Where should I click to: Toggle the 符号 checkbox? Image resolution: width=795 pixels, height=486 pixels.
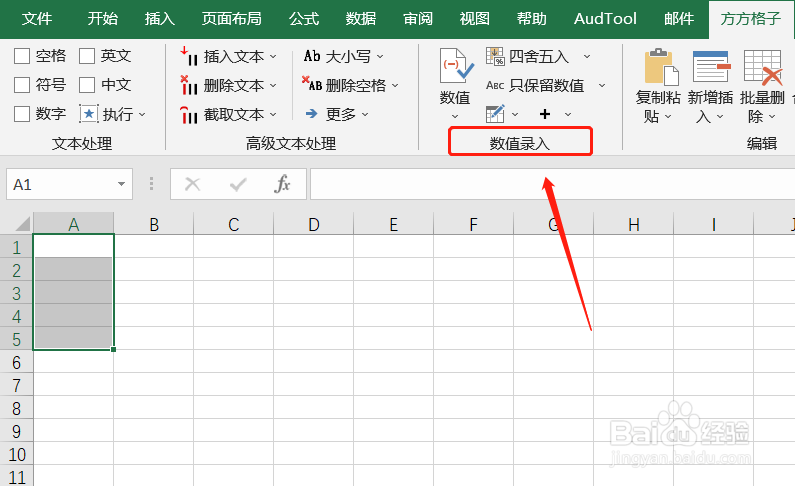tap(22, 85)
